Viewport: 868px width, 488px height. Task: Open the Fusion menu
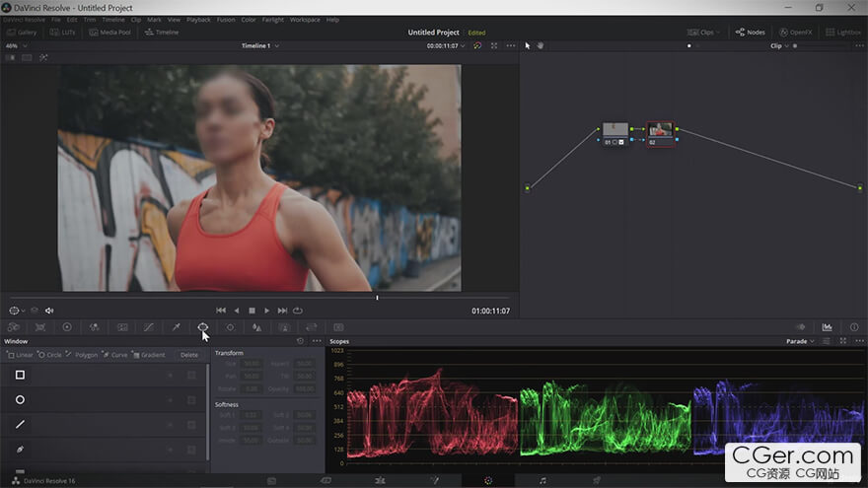[x=226, y=20]
